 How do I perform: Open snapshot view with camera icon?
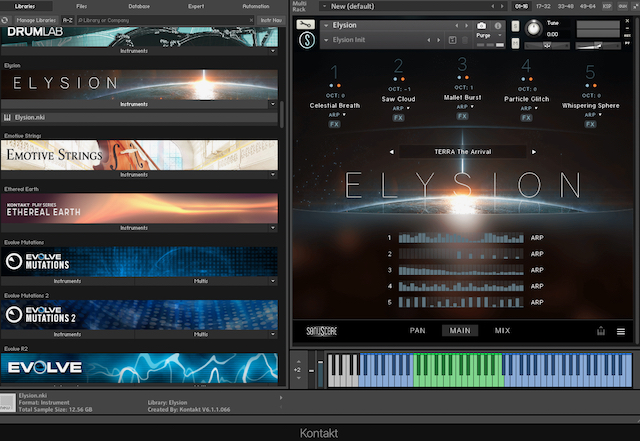click(x=482, y=26)
